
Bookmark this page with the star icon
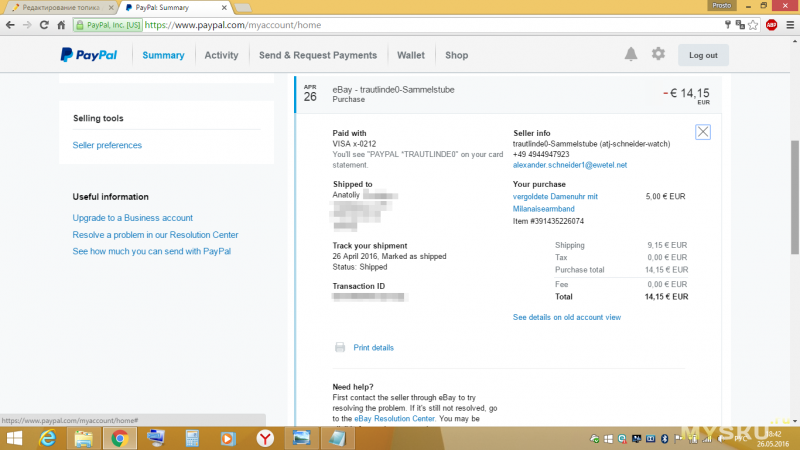(753, 25)
